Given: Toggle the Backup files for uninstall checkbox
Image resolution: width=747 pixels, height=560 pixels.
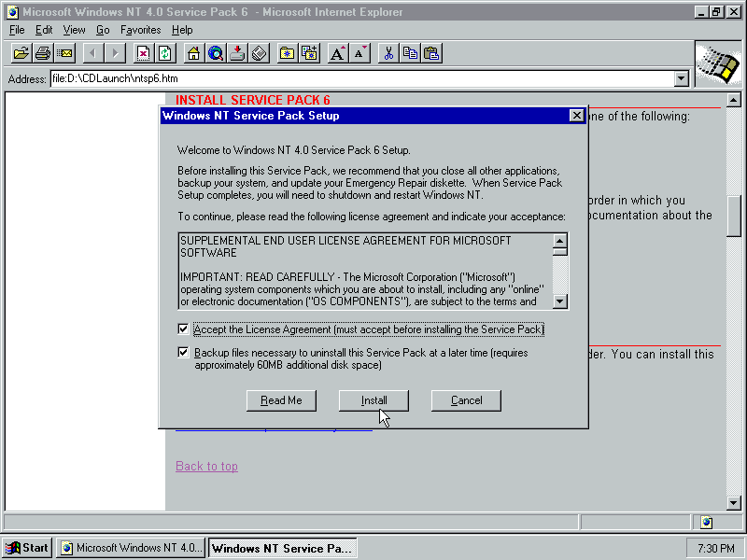Looking at the screenshot, I should pyautogui.click(x=183, y=353).
